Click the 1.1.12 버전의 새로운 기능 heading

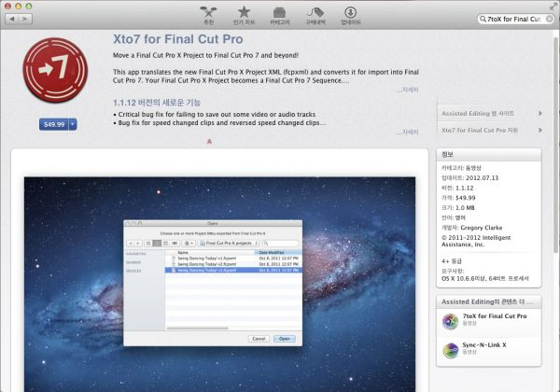pyautogui.click(x=157, y=103)
